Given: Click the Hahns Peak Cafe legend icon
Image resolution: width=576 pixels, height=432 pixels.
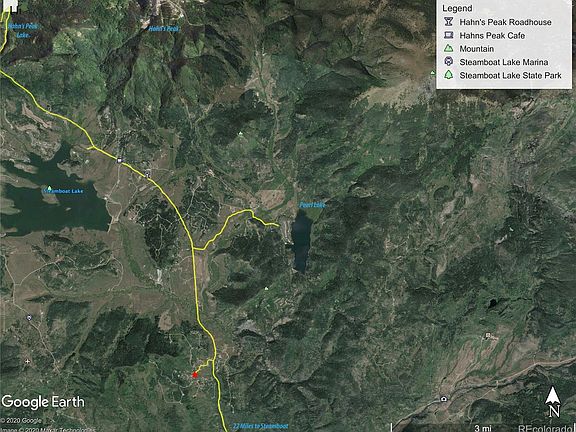Looking at the screenshot, I should (448, 35).
